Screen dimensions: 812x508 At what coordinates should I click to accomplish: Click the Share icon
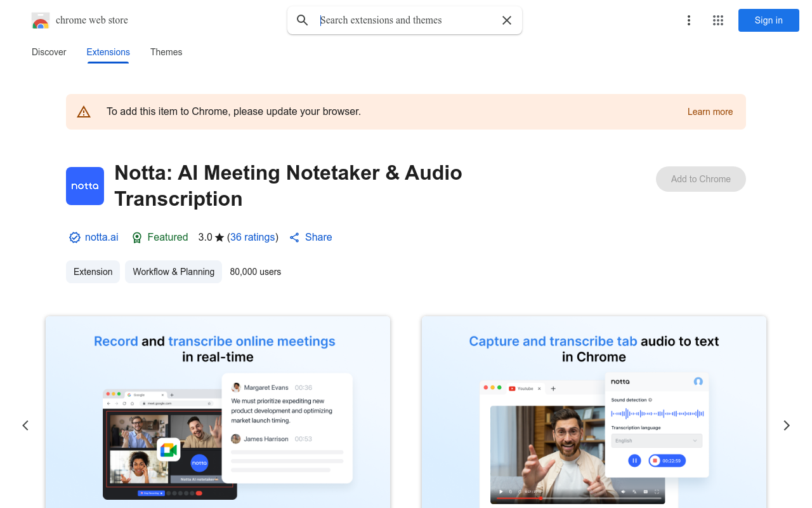point(294,237)
